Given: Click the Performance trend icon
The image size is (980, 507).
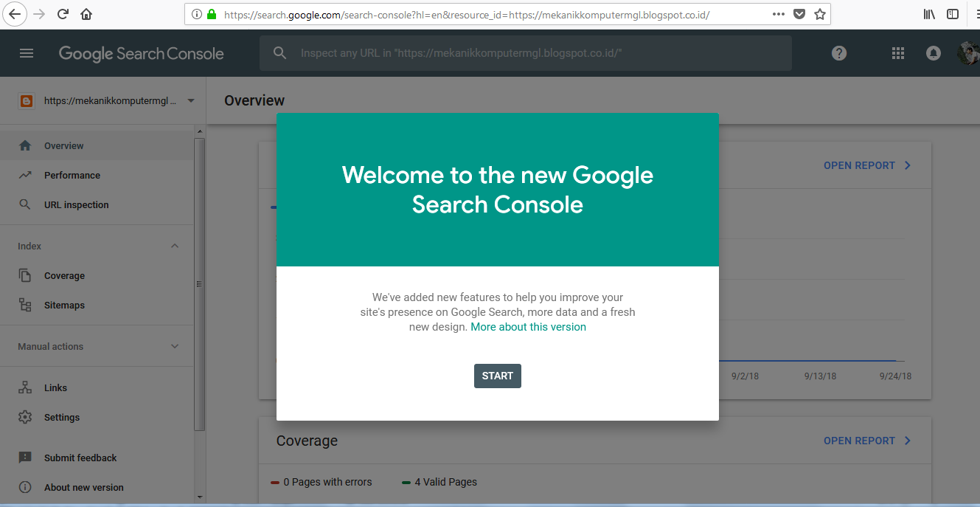Looking at the screenshot, I should (x=25, y=175).
